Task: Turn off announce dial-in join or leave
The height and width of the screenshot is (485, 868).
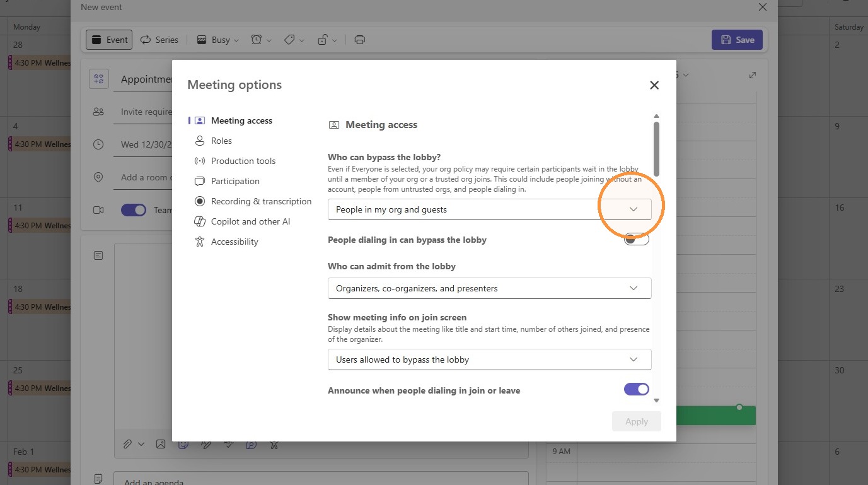Action: 636,389
